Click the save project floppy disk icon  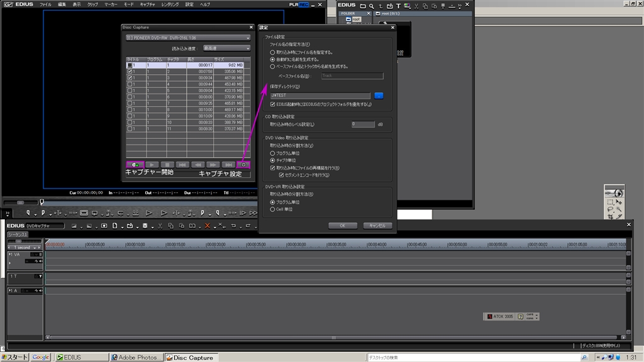(x=145, y=226)
